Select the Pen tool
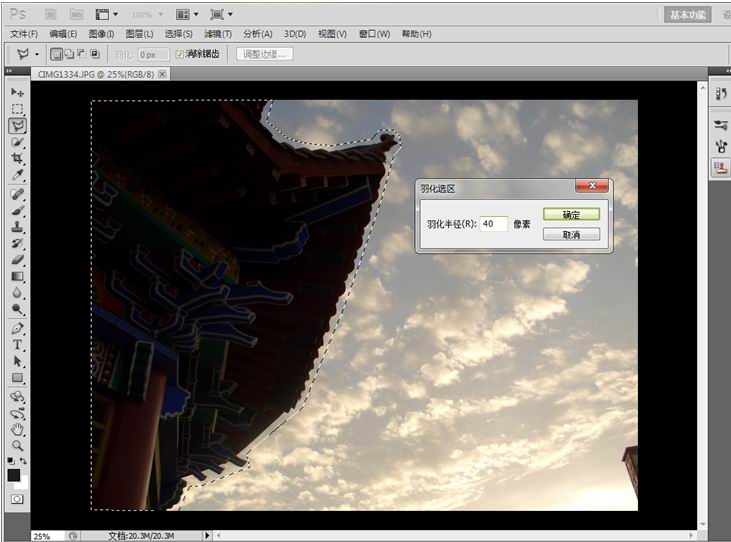Screen dimensions: 731x542 point(17,328)
